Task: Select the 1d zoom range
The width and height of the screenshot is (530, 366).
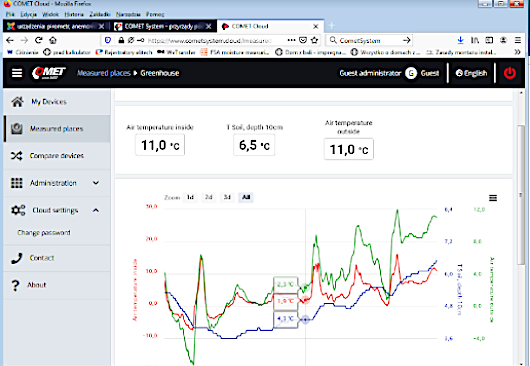Action: click(190, 197)
